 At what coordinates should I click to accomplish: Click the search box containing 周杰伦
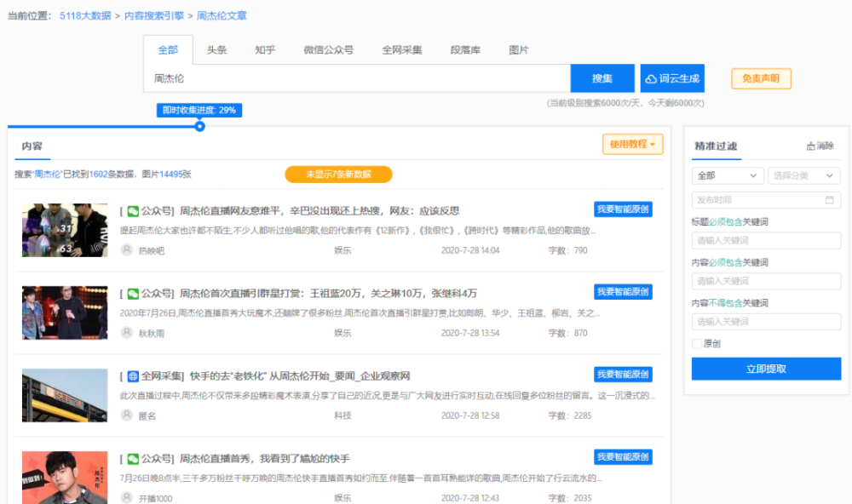pos(357,78)
